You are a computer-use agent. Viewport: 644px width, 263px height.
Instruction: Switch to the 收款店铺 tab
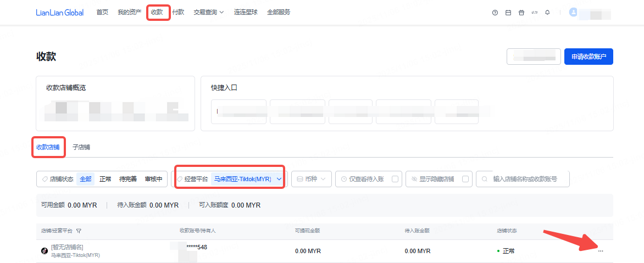click(x=48, y=147)
